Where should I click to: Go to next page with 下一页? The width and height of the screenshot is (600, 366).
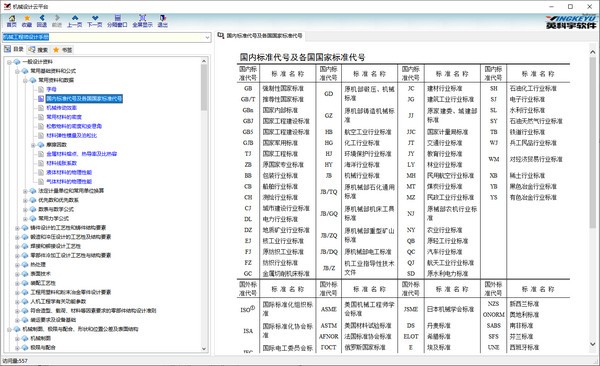coord(95,21)
